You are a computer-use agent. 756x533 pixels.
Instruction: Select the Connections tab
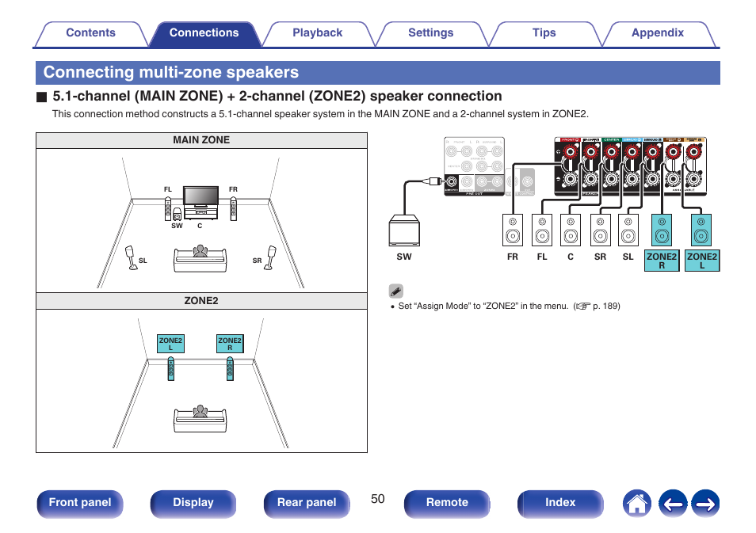click(204, 33)
